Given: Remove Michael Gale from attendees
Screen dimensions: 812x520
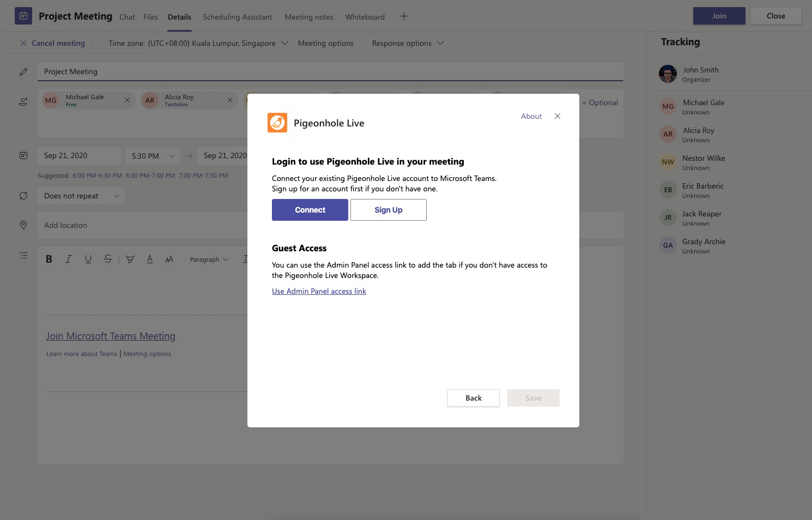Looking at the screenshot, I should click(x=127, y=100).
